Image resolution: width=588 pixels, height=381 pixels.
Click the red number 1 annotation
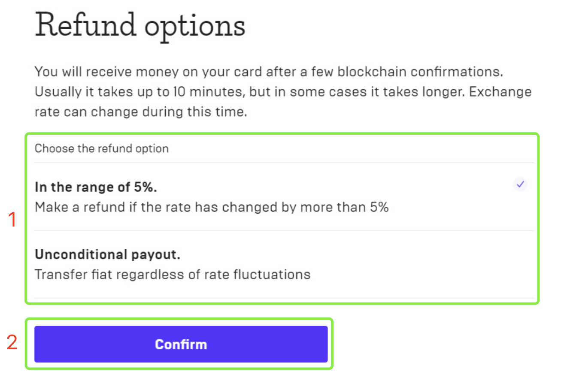pos(12,220)
